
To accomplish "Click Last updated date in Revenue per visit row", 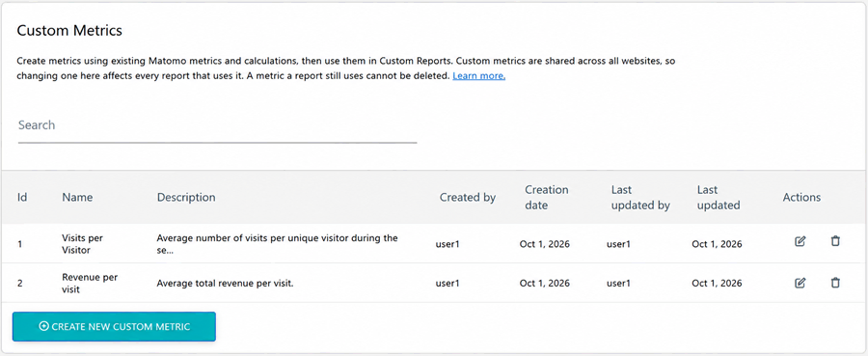I will tap(717, 284).
